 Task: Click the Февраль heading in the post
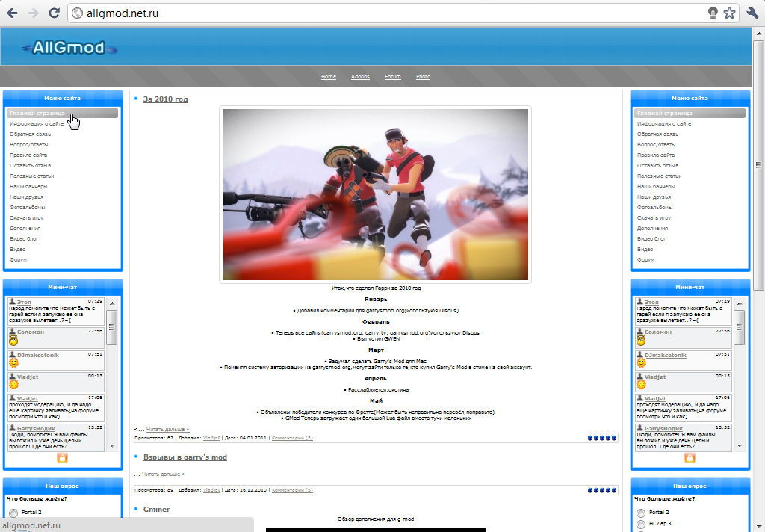pos(376,321)
